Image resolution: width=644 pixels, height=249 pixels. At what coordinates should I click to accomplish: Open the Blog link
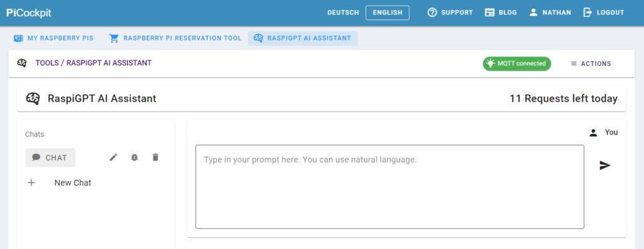(501, 13)
